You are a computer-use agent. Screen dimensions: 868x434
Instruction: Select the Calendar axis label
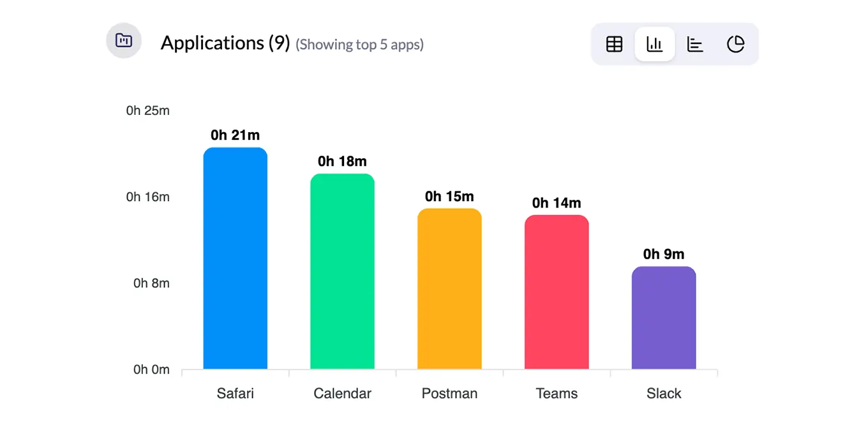point(342,393)
